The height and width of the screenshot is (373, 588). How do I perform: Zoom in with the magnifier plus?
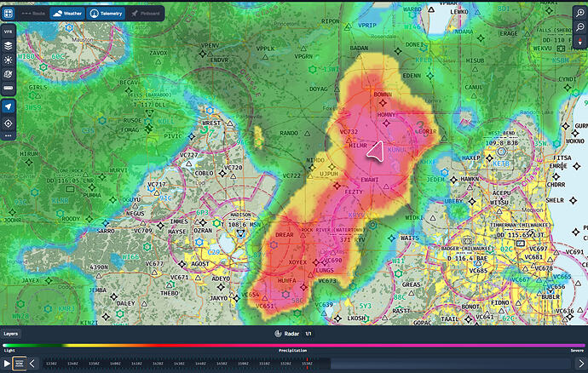580,13
